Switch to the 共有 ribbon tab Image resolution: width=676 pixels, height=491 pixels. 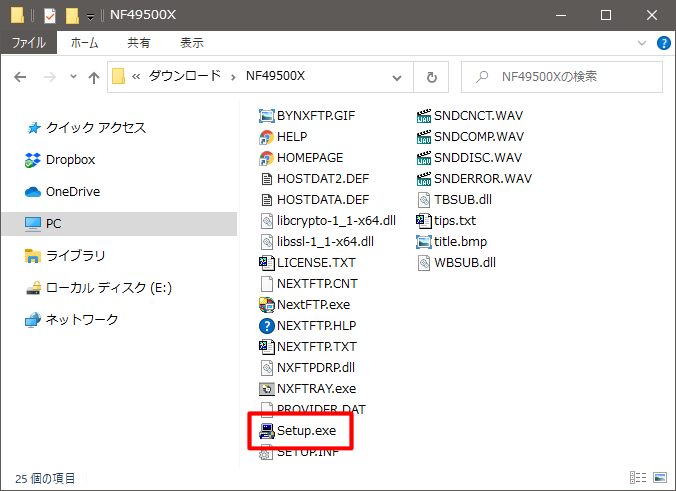139,43
